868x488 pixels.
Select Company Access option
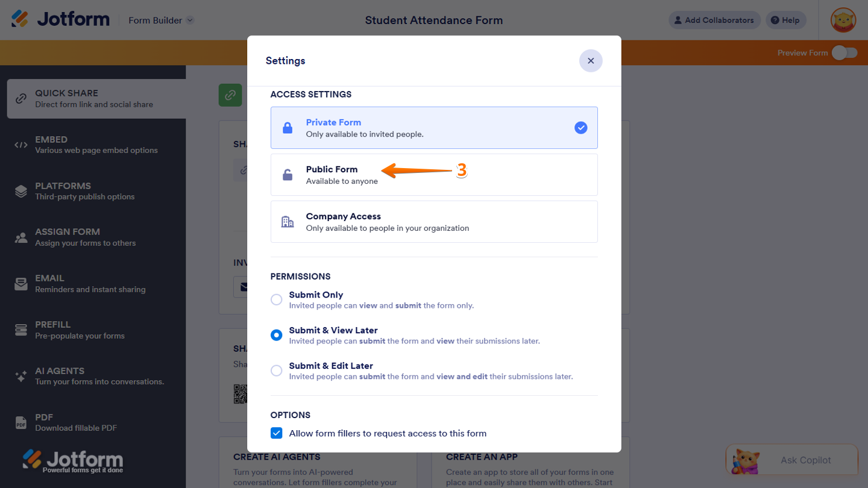tap(434, 222)
